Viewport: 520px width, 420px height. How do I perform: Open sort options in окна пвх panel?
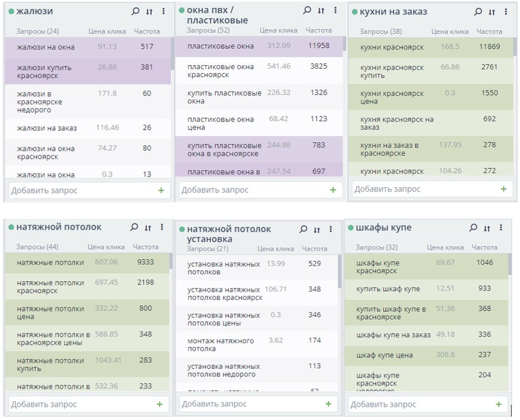[x=321, y=11]
